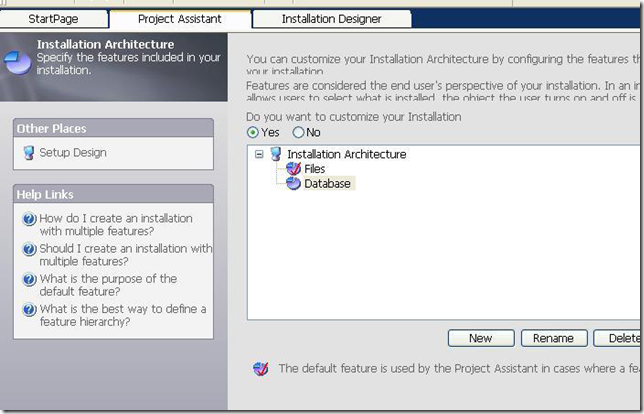
Task: Switch to the StartPage tab
Action: [53, 19]
